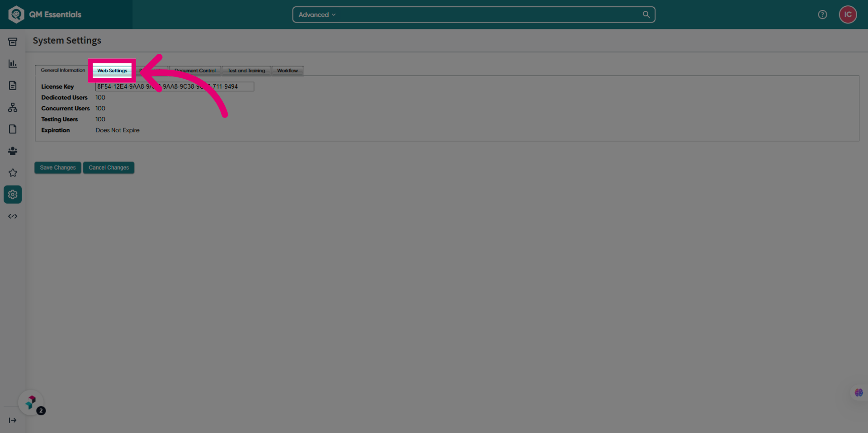Click the Dedicated Users label
The width and height of the screenshot is (868, 433).
pyautogui.click(x=64, y=98)
